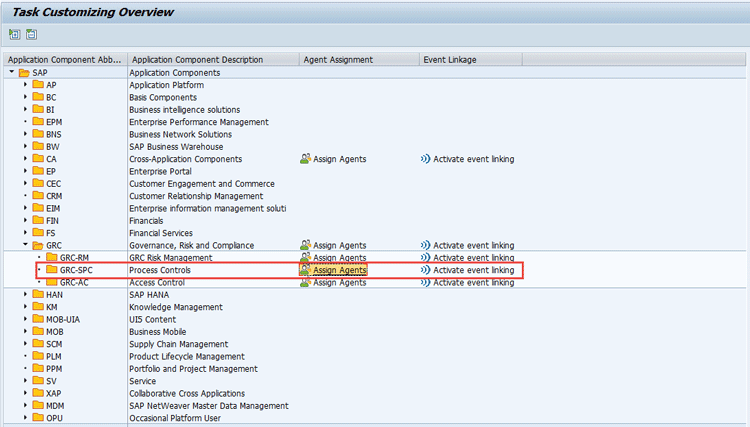
Task: Click the agent icon in the GRC row
Action: 305,245
